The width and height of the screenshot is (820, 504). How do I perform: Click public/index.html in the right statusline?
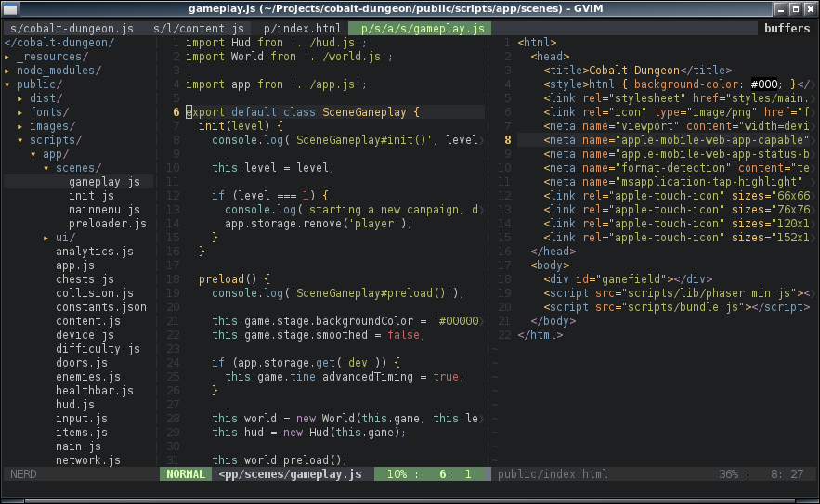click(553, 474)
